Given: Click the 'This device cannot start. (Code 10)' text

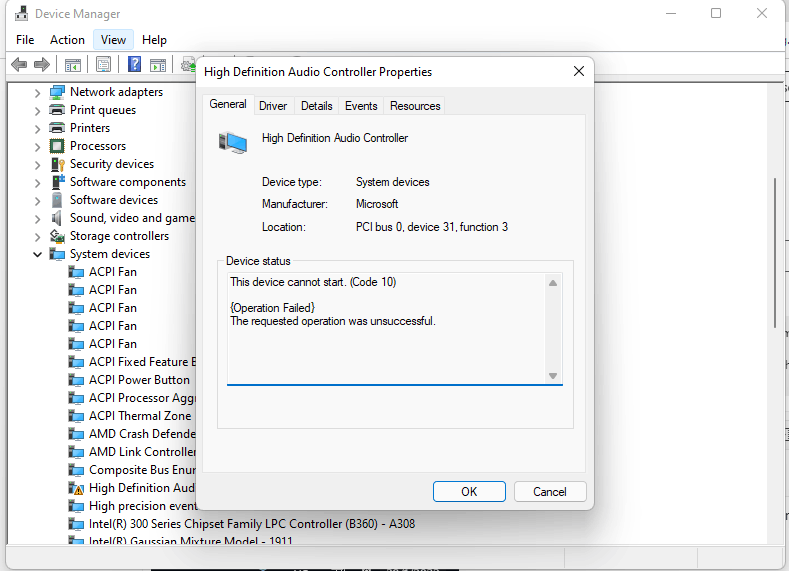Looking at the screenshot, I should [x=313, y=282].
